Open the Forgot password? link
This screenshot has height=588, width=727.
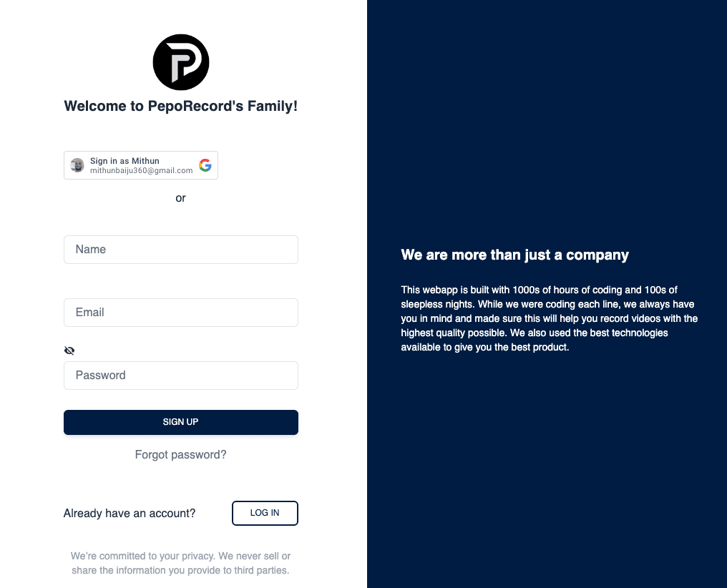180,455
